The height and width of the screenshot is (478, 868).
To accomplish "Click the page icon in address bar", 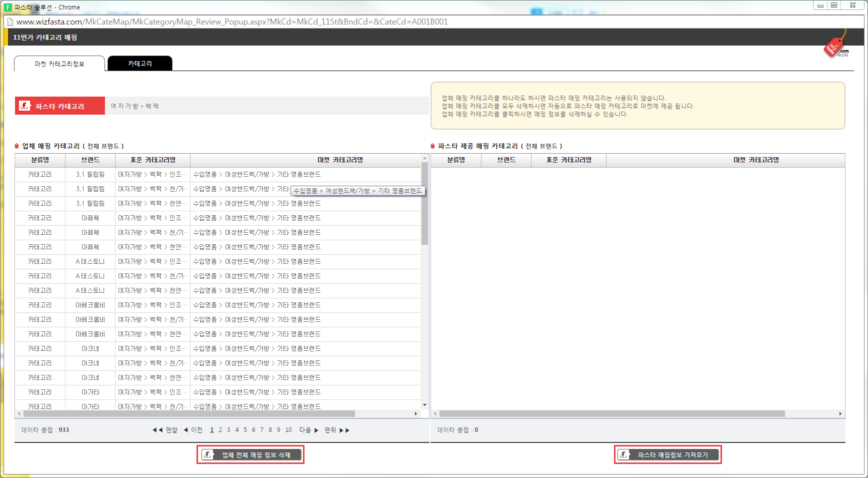I will 9,22.
